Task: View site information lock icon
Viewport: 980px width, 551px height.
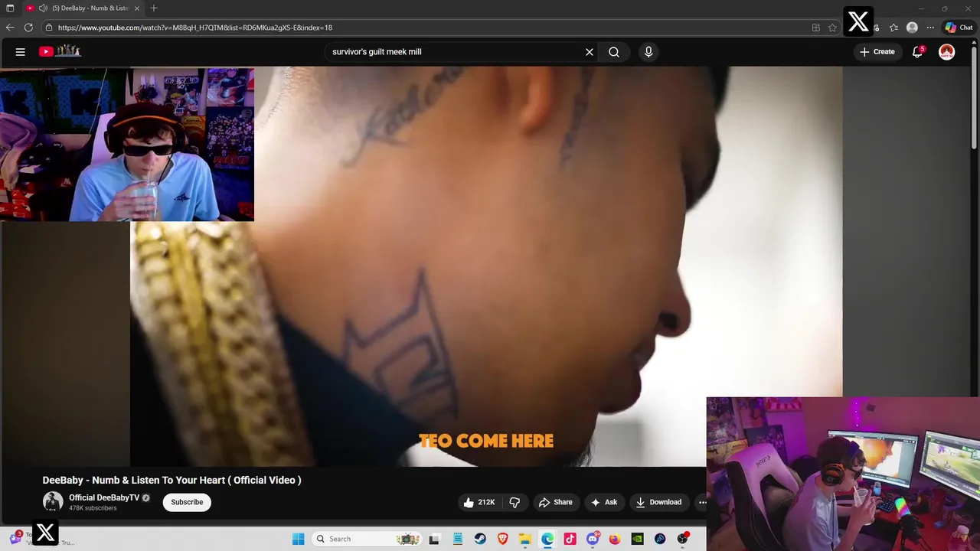Action: pyautogui.click(x=49, y=28)
